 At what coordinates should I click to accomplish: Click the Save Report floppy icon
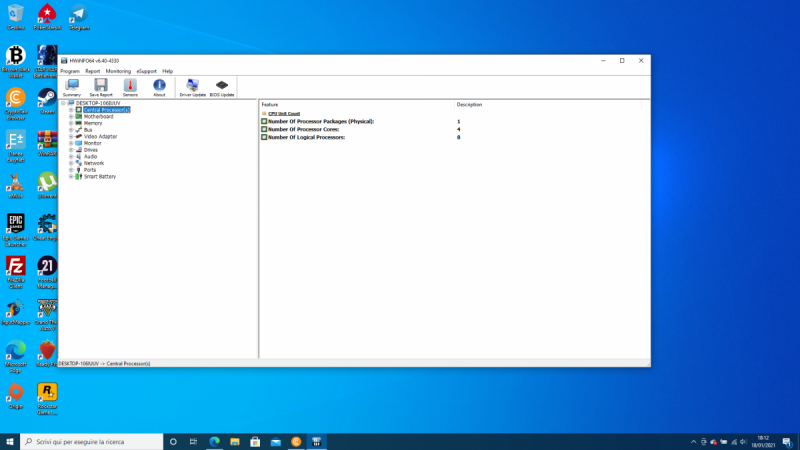pos(100,86)
